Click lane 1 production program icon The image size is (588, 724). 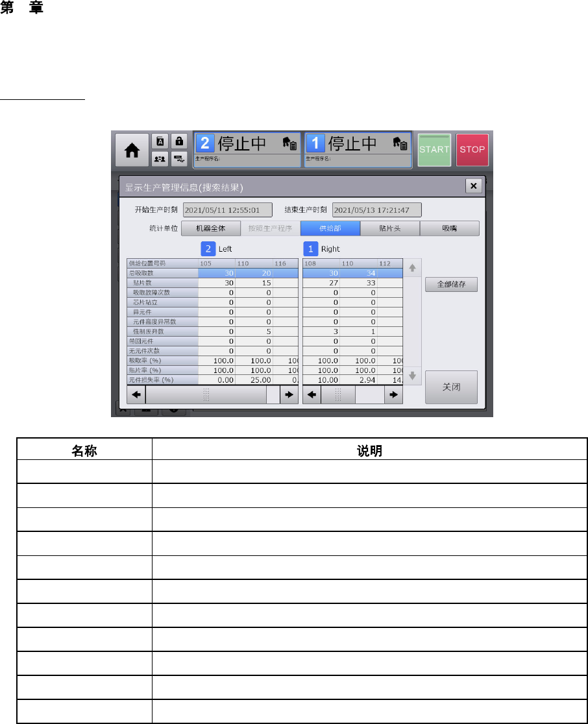tap(400, 143)
